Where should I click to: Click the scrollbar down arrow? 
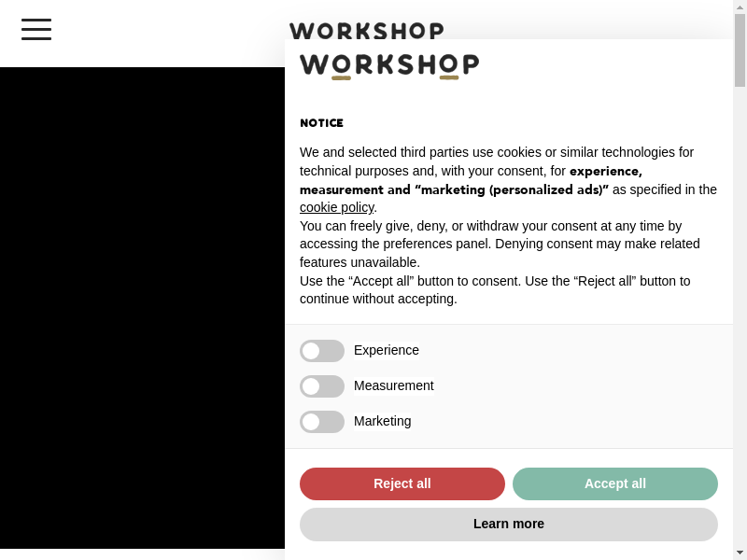pos(740,552)
